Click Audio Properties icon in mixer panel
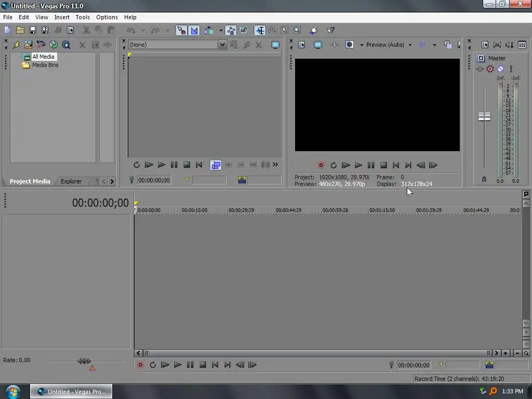 pyautogui.click(x=485, y=45)
